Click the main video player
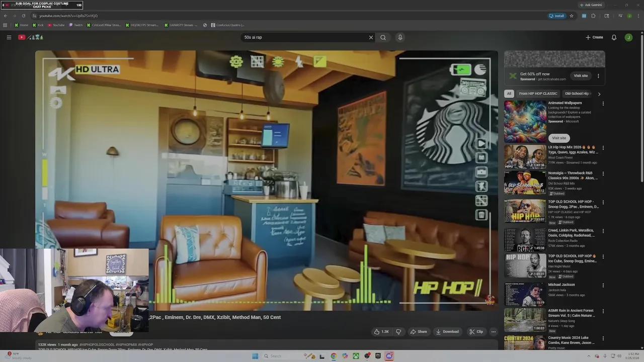 point(267,180)
